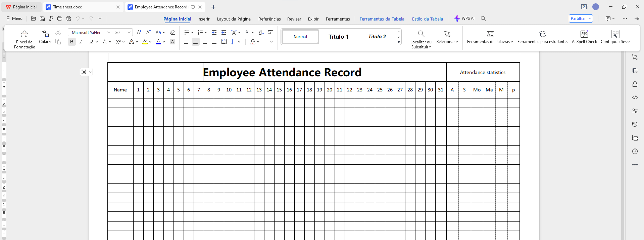Switch to the Inserir tab

(x=203, y=19)
